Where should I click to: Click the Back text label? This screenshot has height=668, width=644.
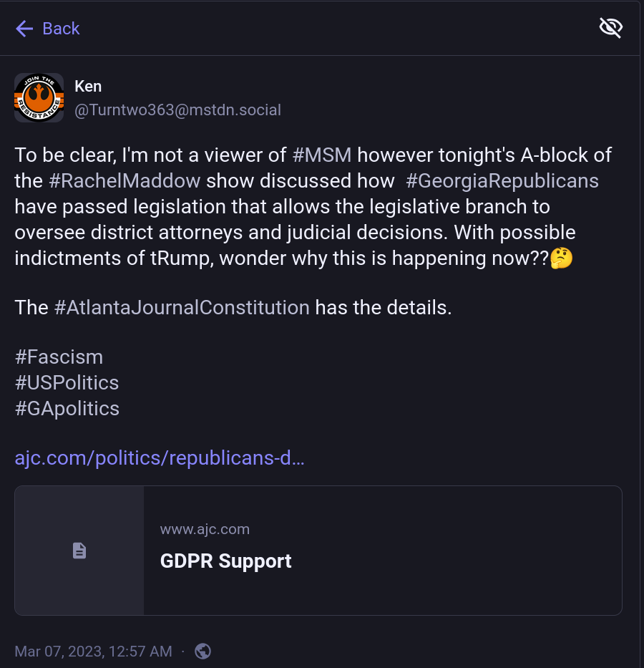61,29
